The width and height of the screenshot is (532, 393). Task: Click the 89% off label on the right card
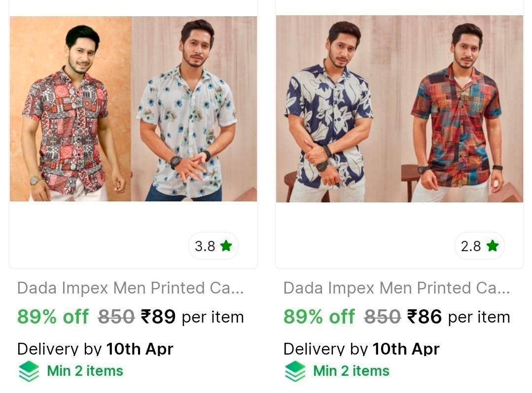coord(319,317)
